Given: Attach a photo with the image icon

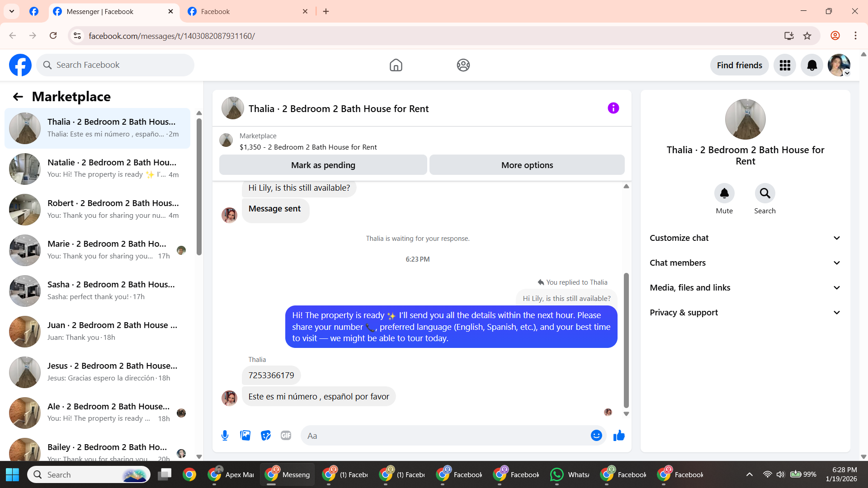Looking at the screenshot, I should [x=245, y=436].
